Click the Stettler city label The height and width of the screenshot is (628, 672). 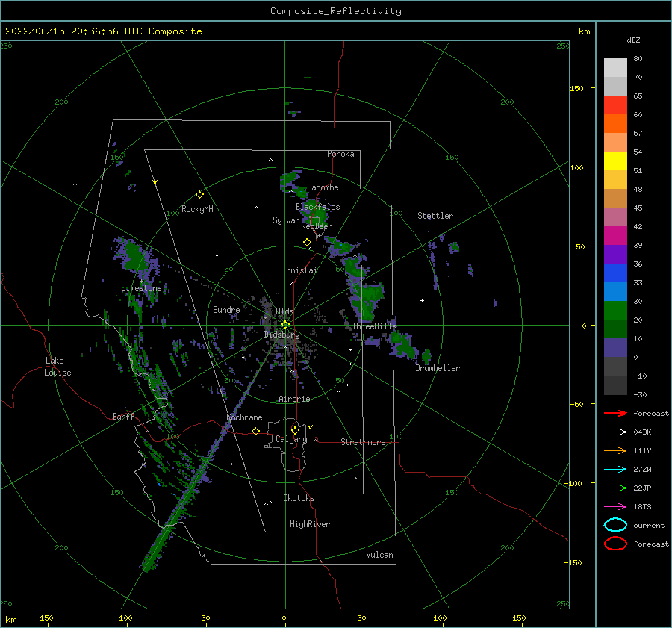pyautogui.click(x=435, y=216)
